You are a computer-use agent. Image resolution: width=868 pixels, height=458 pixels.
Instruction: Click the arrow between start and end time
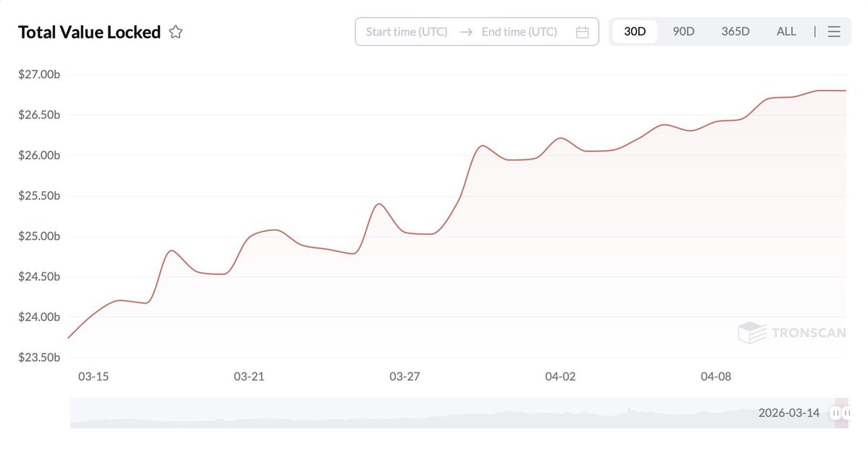point(466,32)
